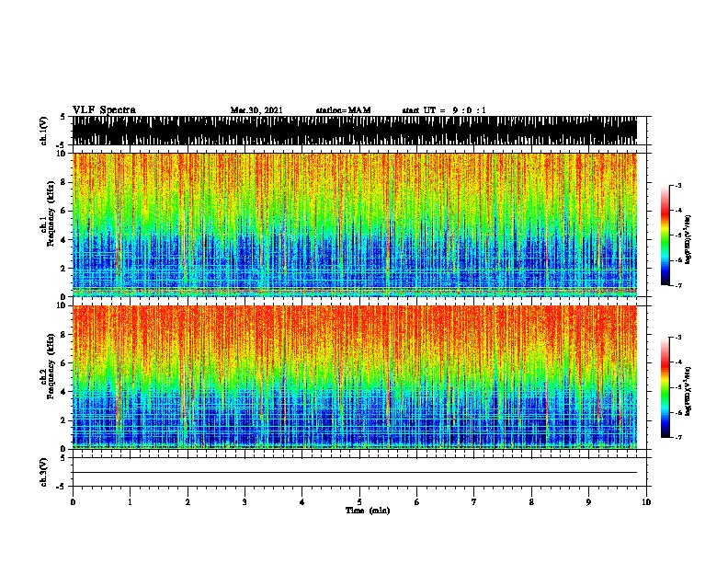The image size is (728, 563).
Task: Click the ch.2 log(PSD) color bar
Action: click(665, 387)
